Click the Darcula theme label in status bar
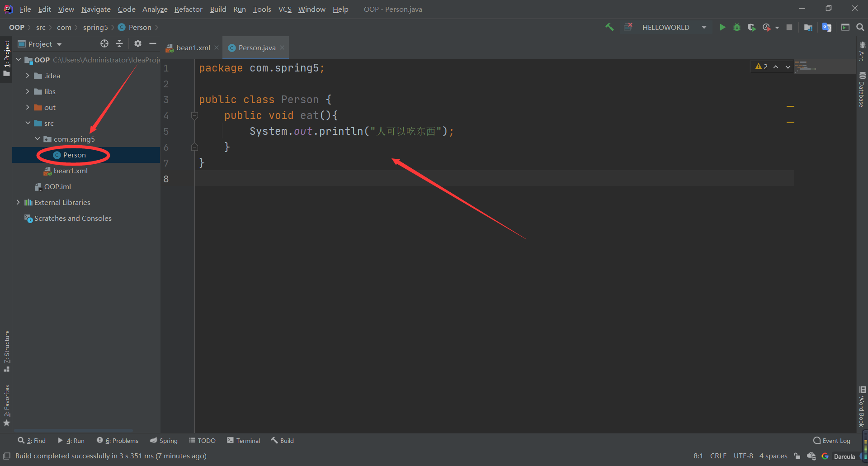The height and width of the screenshot is (466, 868). pos(844,456)
